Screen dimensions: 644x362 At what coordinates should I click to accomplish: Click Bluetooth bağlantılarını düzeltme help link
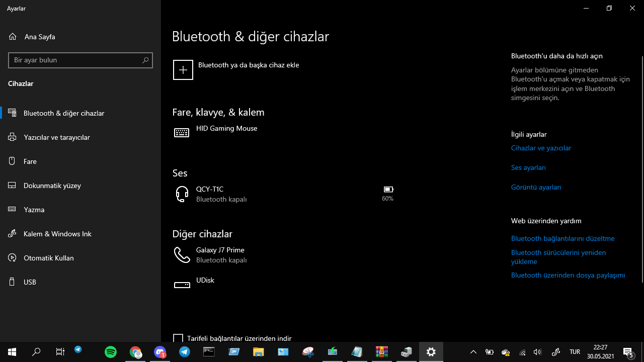pos(562,238)
